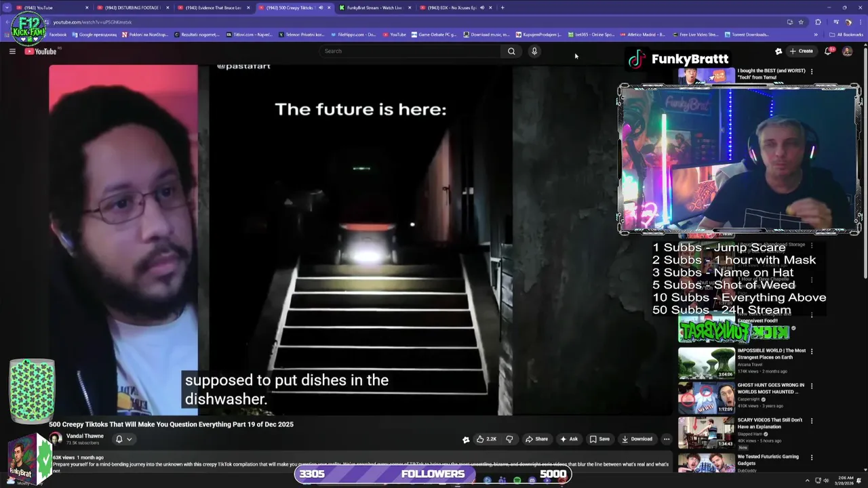Open 'SCARY VIDEOS That Still Don't' thumbnail

[x=706, y=432]
